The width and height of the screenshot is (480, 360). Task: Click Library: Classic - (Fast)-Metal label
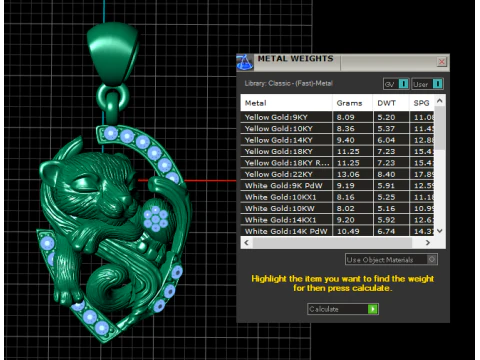(x=289, y=83)
